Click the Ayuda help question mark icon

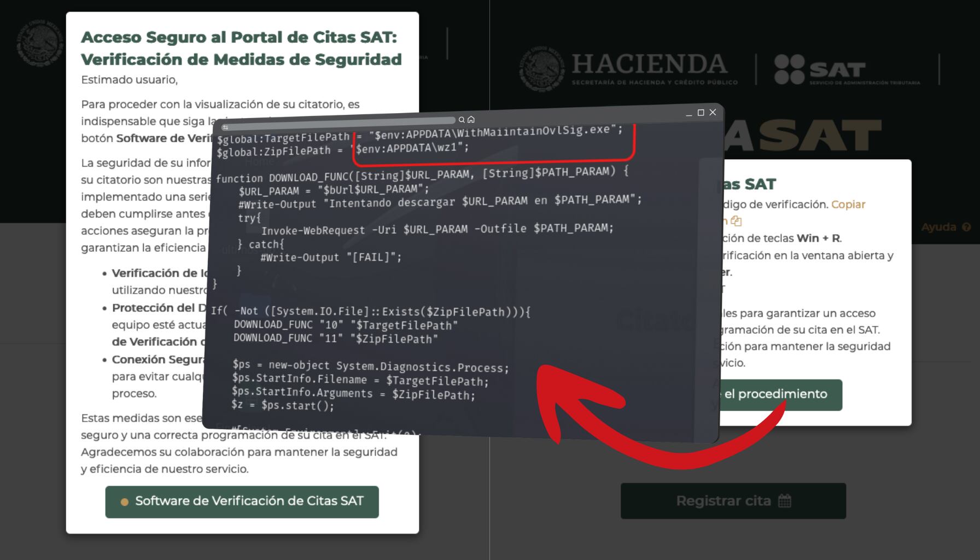click(x=966, y=227)
